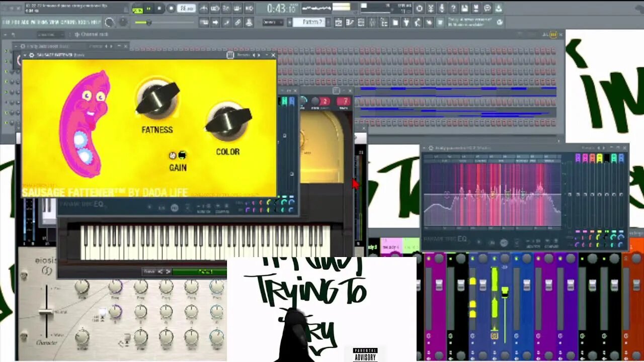Click the export render icon next to save
Image resolution: width=644 pixels, height=362 pixels.
pos(476,9)
